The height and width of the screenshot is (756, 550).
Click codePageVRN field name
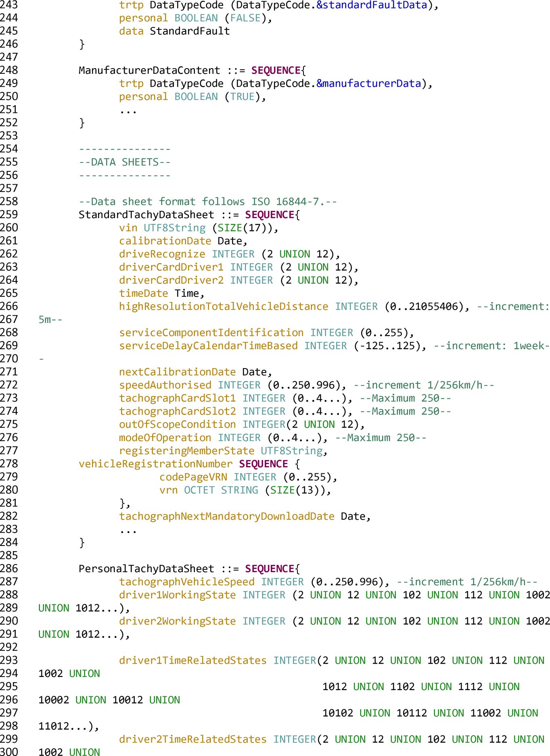(193, 477)
